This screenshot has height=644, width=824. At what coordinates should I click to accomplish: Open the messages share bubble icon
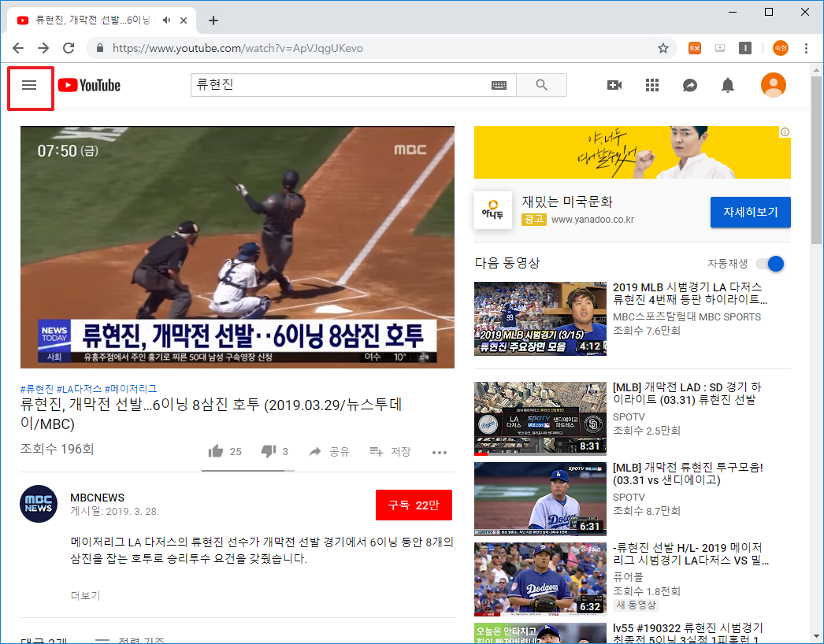point(690,85)
